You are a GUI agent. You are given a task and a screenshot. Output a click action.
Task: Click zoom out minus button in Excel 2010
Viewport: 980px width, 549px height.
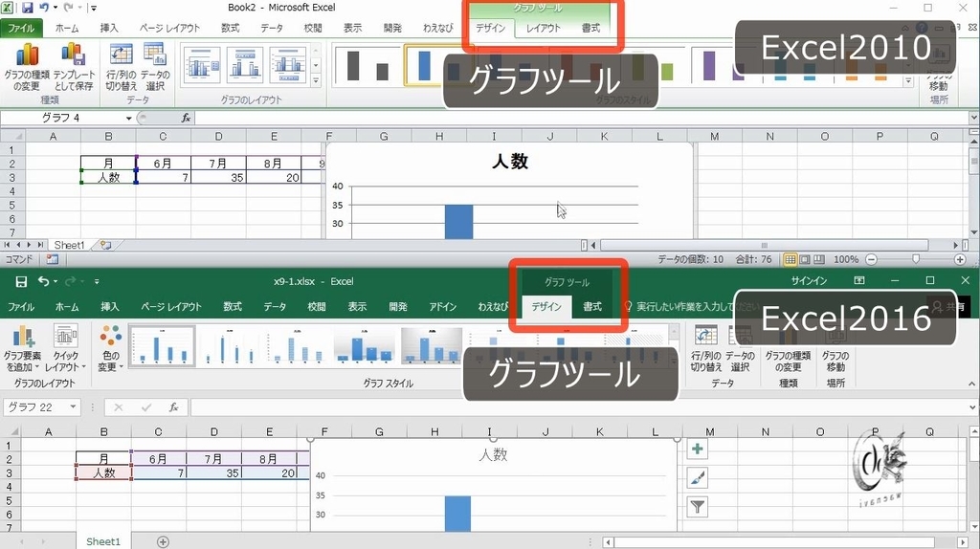[x=871, y=259]
